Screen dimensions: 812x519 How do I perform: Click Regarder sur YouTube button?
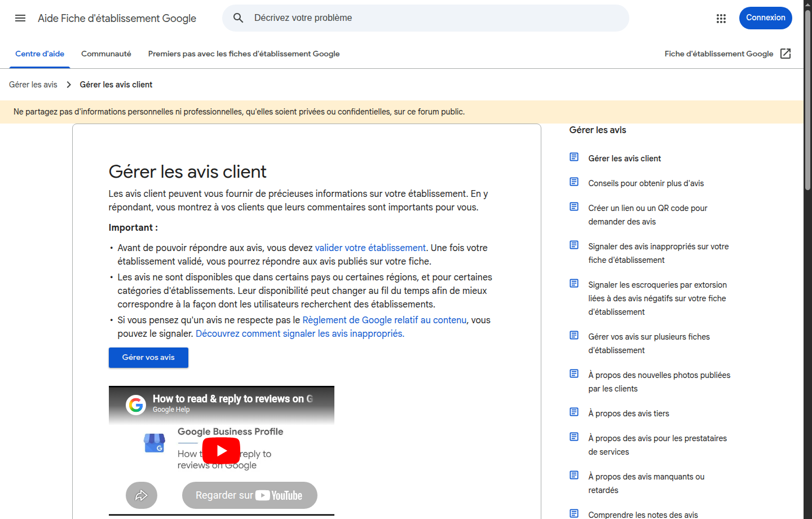tap(250, 495)
